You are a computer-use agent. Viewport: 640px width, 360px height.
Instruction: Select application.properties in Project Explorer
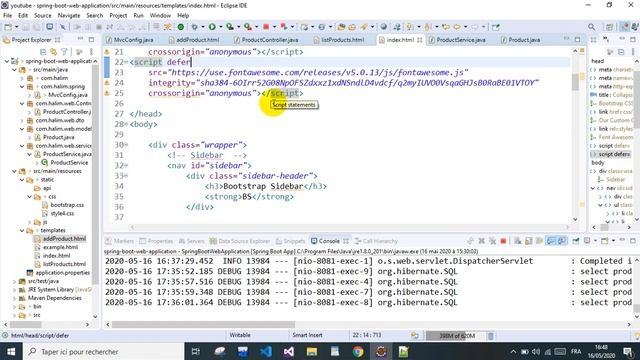coord(62,273)
